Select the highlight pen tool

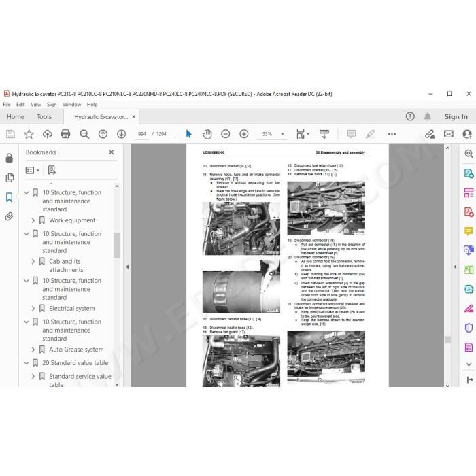371,134
